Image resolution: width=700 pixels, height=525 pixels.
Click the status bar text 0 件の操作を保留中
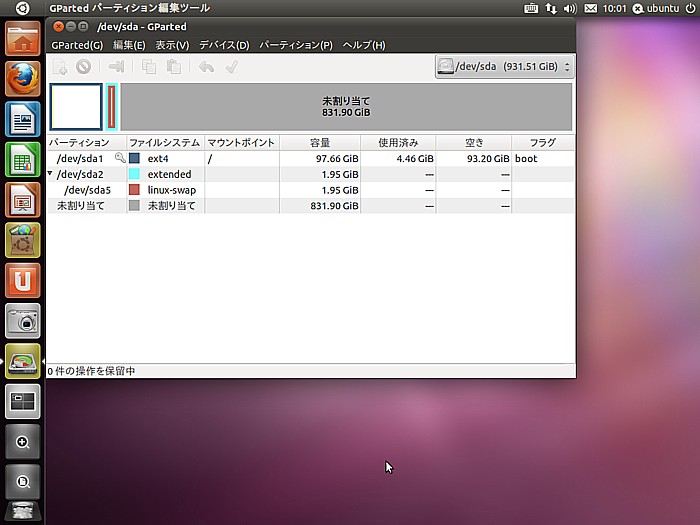91,371
